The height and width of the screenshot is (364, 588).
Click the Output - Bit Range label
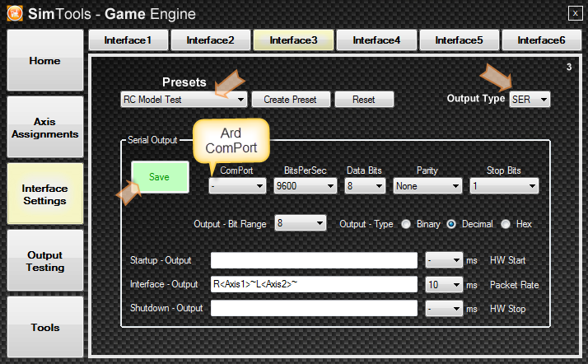click(x=230, y=224)
